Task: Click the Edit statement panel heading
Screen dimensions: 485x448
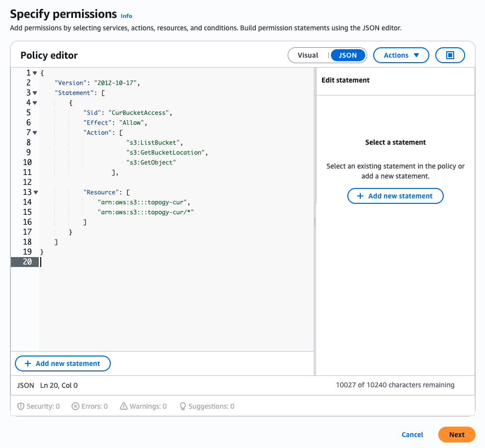Action: (x=345, y=80)
